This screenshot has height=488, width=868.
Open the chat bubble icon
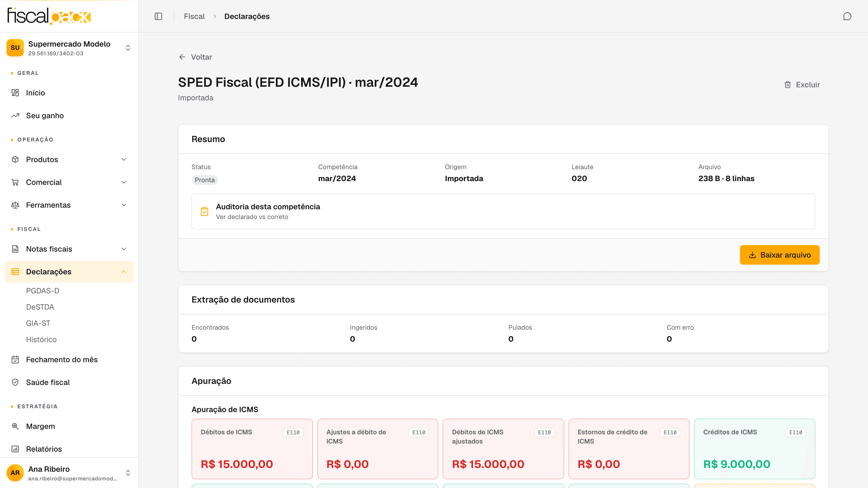click(x=847, y=16)
